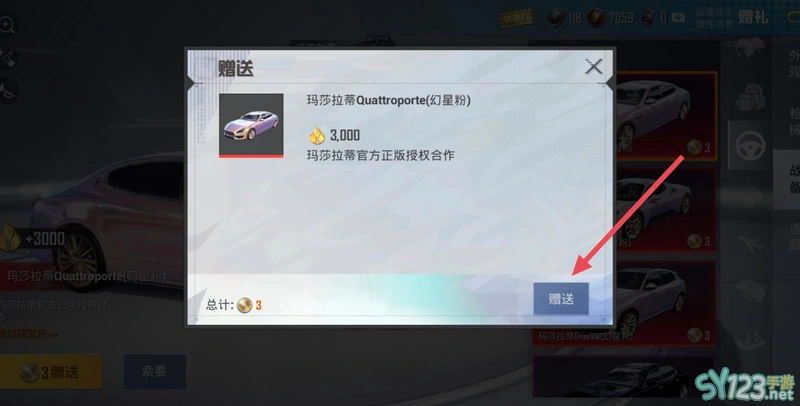This screenshot has width=800, height=406.
Task: Follow the 前往研究所>> link
Action: pyautogui.click(x=29, y=334)
